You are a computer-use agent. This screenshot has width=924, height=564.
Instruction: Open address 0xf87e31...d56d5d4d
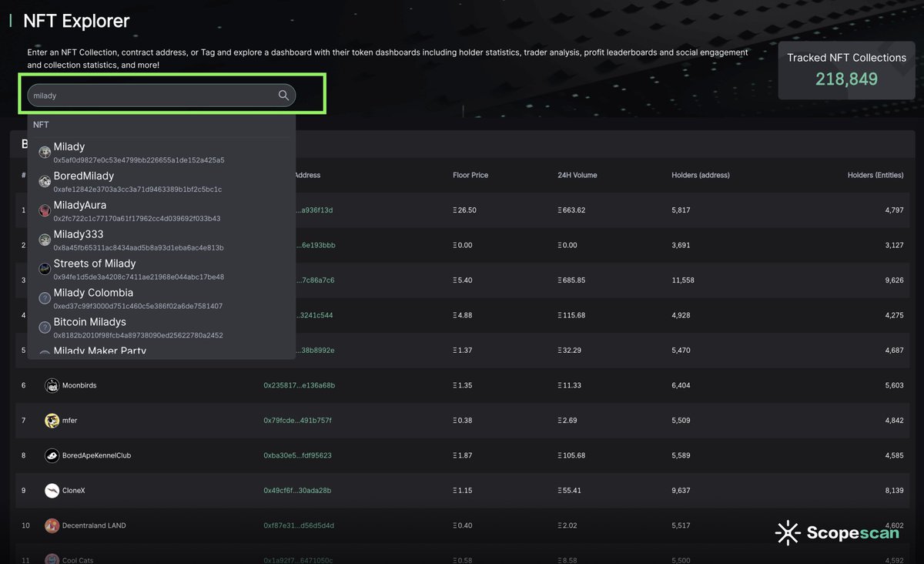pyautogui.click(x=299, y=525)
